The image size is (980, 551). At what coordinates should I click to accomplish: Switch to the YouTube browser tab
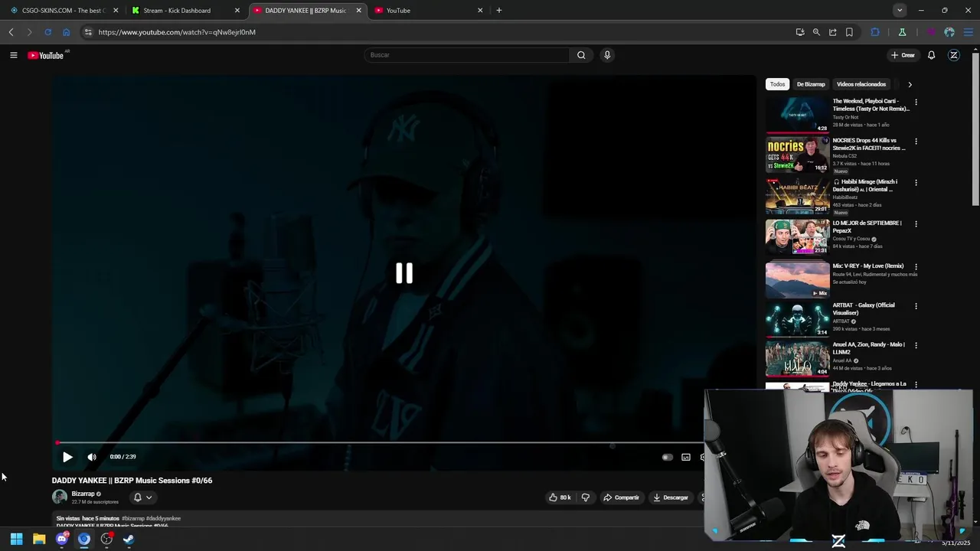pos(427,11)
